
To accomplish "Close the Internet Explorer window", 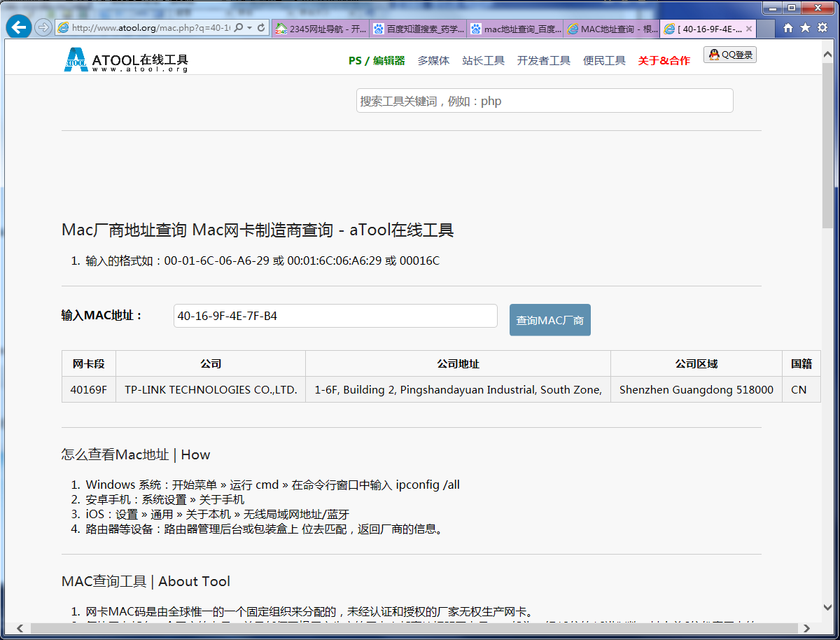I will (818, 8).
